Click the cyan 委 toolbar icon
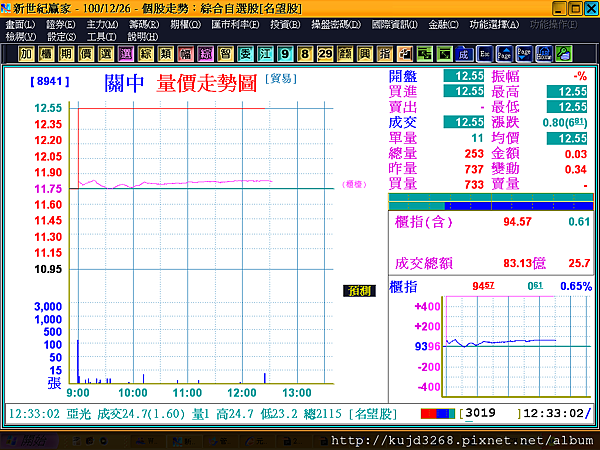The width and height of the screenshot is (600, 450). 245,54
